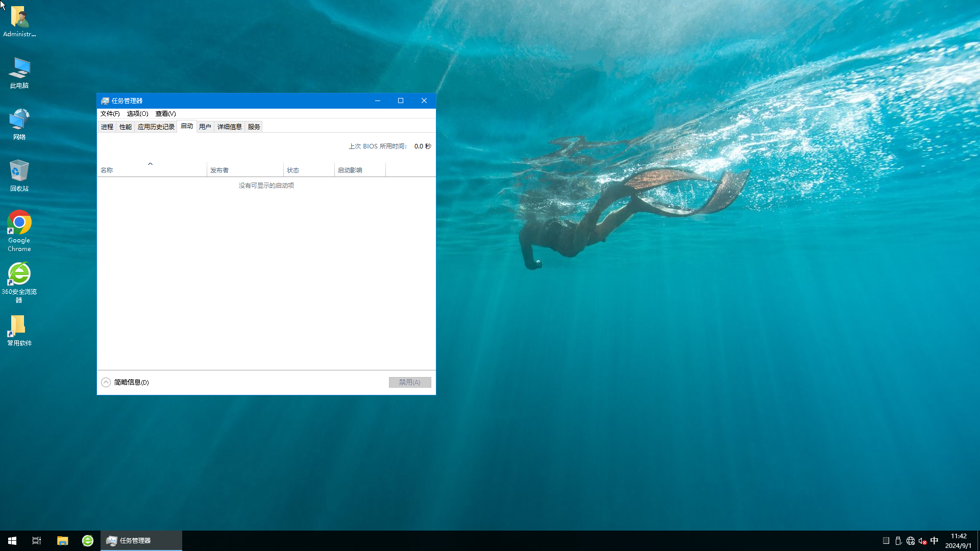Open the 选项(O) menu
Image resolution: width=980 pixels, height=551 pixels.
(x=138, y=114)
